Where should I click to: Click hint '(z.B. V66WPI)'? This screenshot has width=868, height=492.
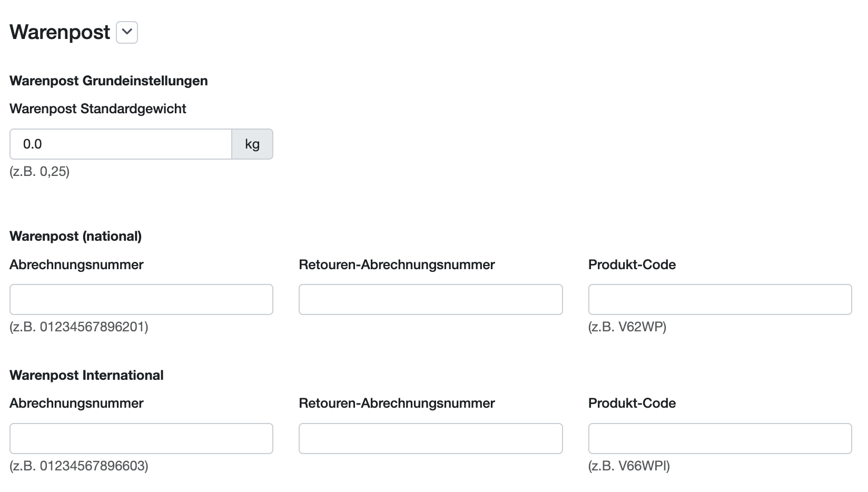pyautogui.click(x=629, y=466)
